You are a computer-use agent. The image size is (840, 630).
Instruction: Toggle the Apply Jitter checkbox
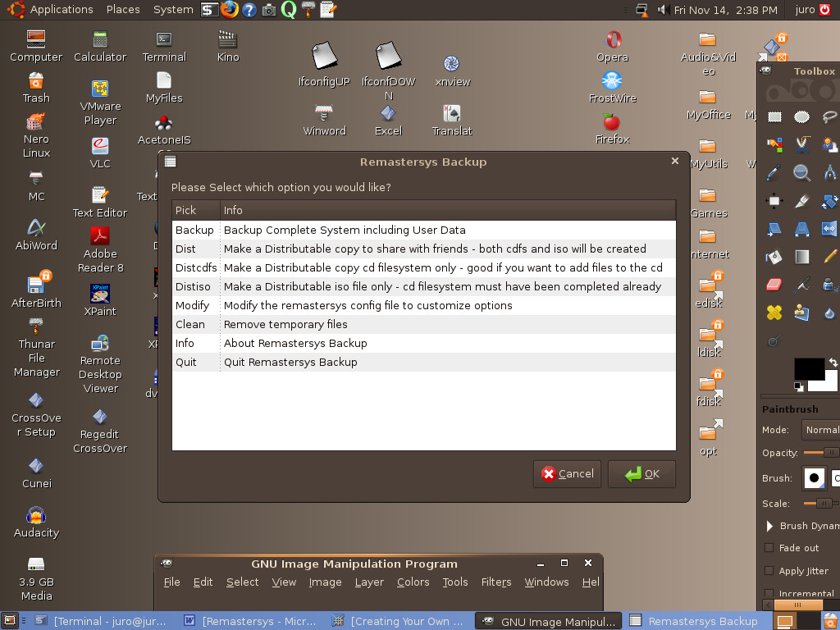click(x=769, y=571)
